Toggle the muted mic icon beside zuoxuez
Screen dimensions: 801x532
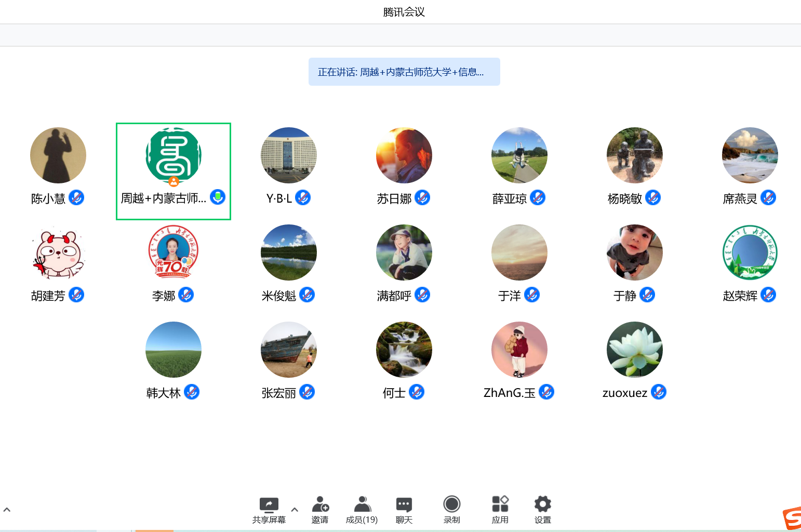(659, 392)
